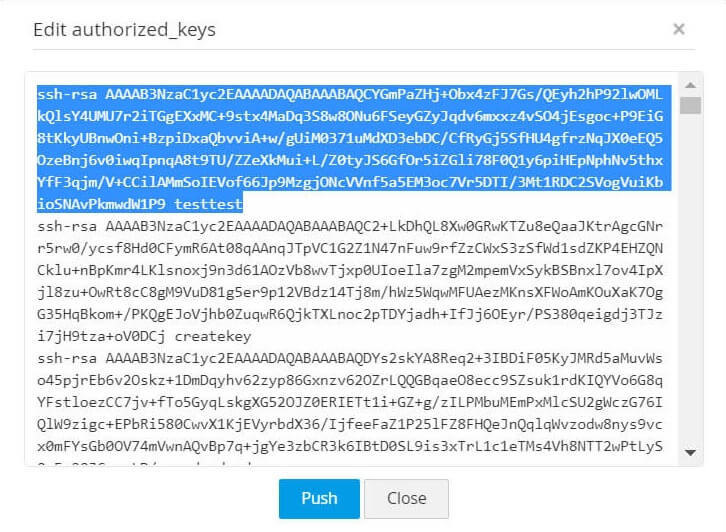This screenshot has width=726, height=532.
Task: Click the scrollbar up arrow
Action: 689,83
